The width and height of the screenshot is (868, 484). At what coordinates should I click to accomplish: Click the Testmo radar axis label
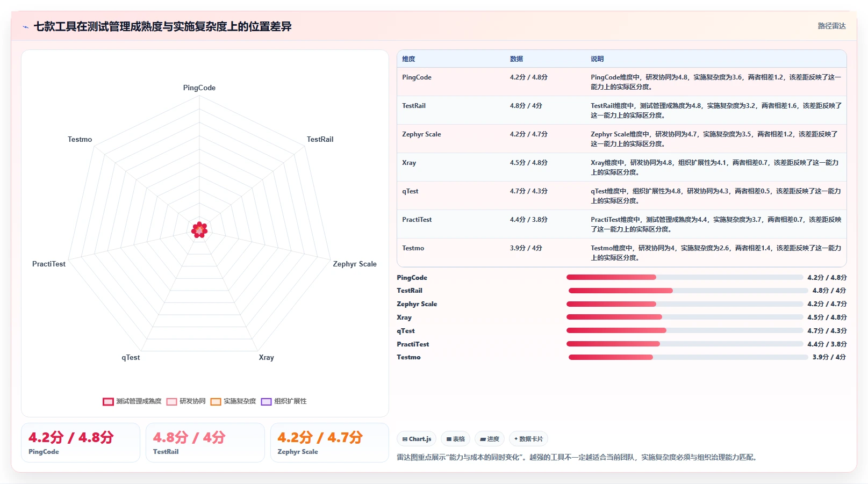(x=80, y=140)
